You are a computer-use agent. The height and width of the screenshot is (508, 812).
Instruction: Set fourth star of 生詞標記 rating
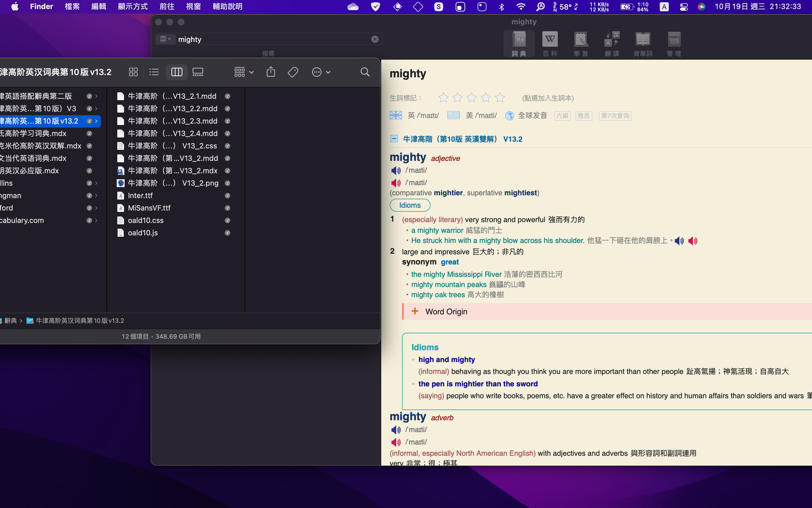[486, 98]
